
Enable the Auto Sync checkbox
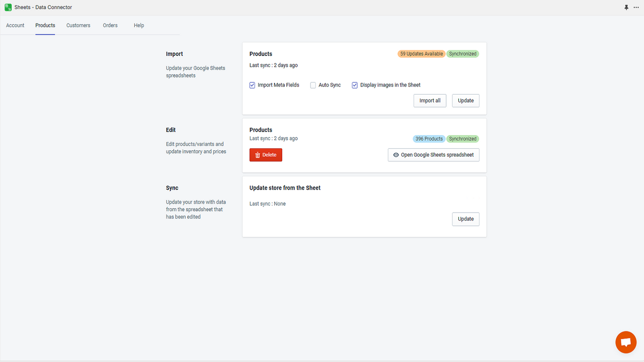[x=313, y=85]
